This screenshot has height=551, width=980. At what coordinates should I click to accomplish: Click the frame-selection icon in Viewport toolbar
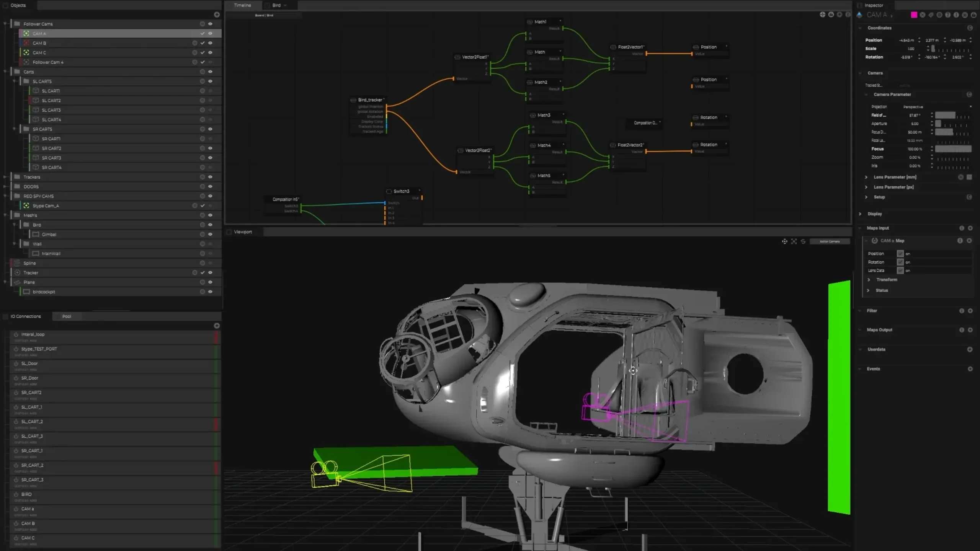click(x=794, y=241)
